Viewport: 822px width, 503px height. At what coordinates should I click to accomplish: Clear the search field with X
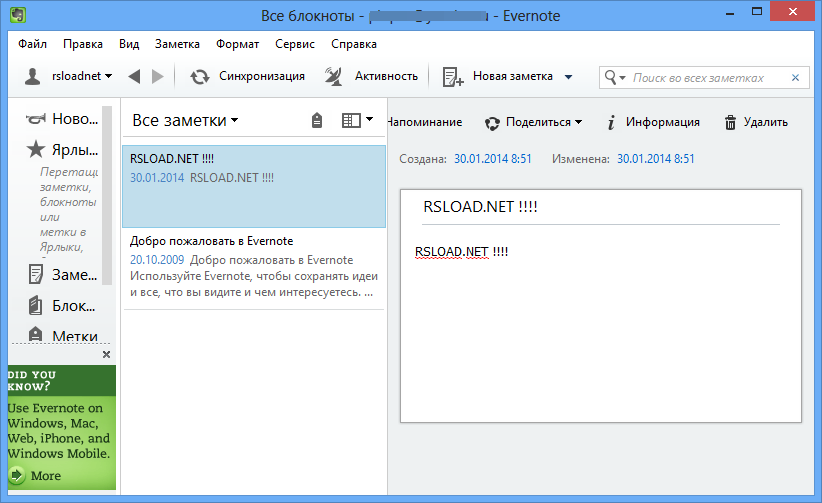[x=795, y=78]
